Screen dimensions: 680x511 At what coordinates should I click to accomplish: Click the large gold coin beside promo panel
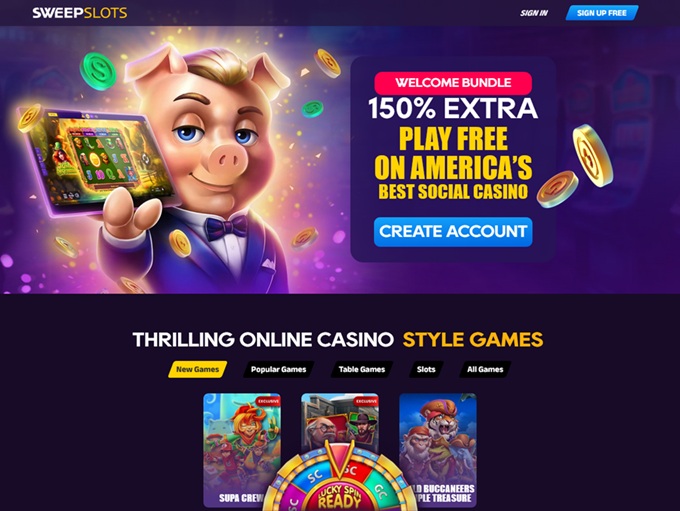click(x=592, y=155)
